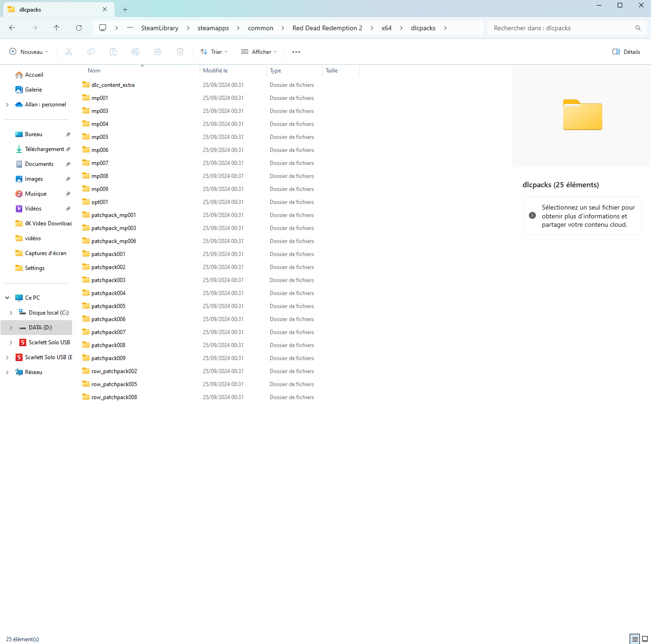The height and width of the screenshot is (644, 651).
Task: Sort by the Taille column header
Action: [x=341, y=71]
